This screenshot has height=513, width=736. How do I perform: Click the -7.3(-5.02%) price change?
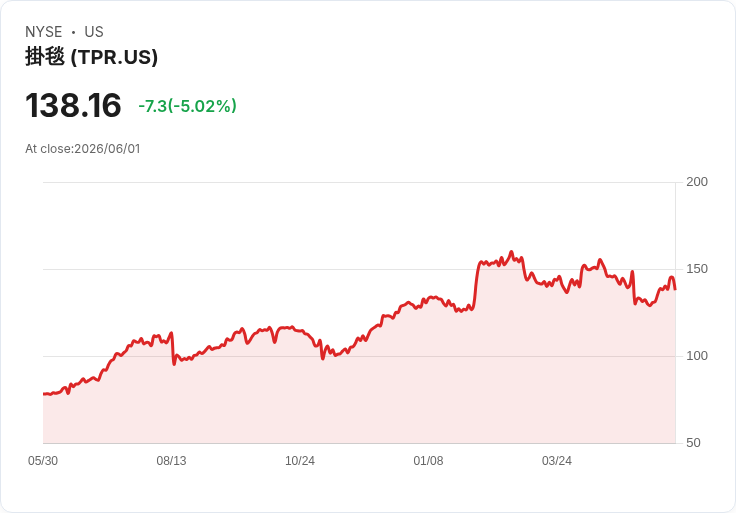coord(187,106)
